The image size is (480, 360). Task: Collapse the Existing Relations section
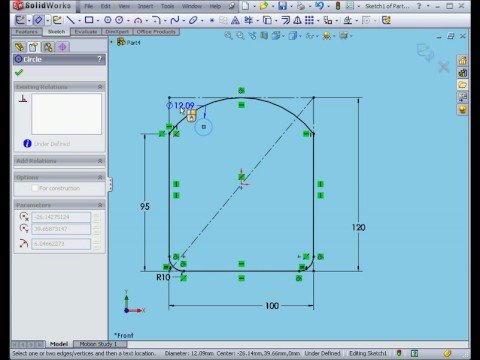pyautogui.click(x=100, y=87)
